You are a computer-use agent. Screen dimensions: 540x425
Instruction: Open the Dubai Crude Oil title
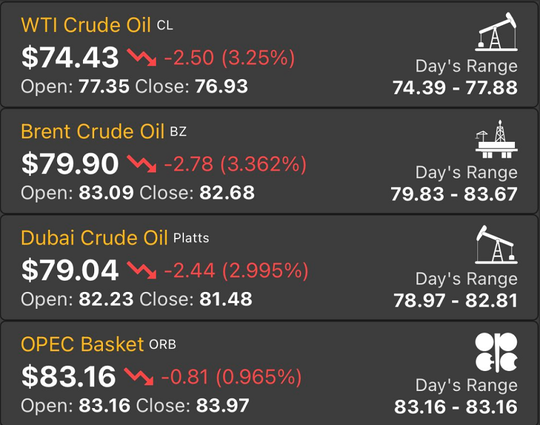(94, 238)
